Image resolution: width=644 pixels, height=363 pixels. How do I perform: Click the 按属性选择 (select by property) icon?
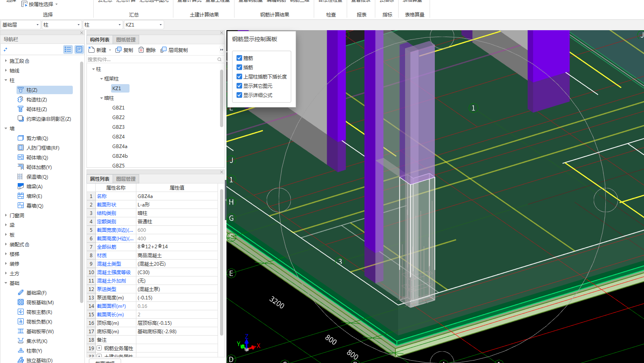[x=24, y=4]
